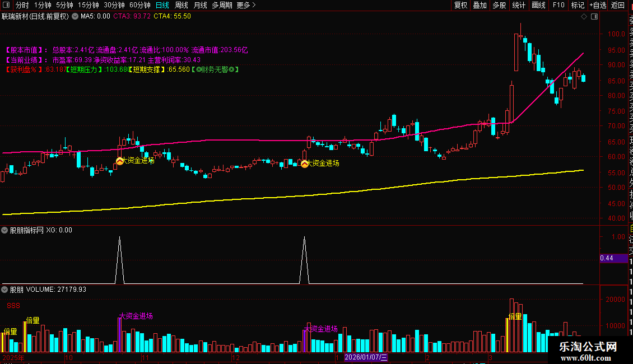Add stock via +自选 button
Screen dimensions: 633x364
click(x=598, y=5)
